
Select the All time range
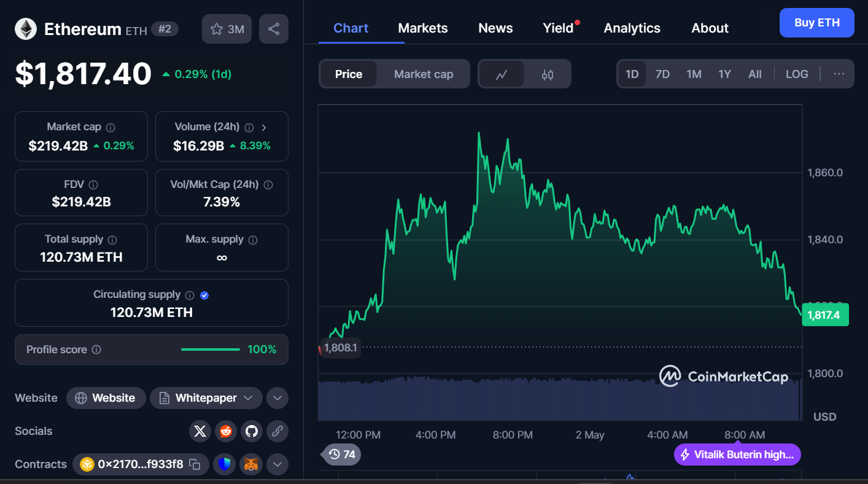[x=755, y=74]
